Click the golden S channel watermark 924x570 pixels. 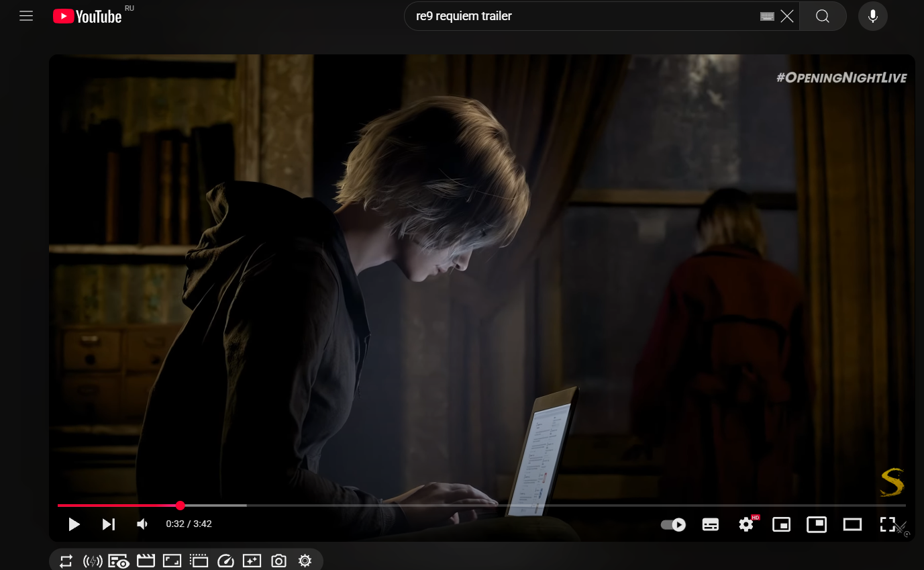click(x=892, y=482)
